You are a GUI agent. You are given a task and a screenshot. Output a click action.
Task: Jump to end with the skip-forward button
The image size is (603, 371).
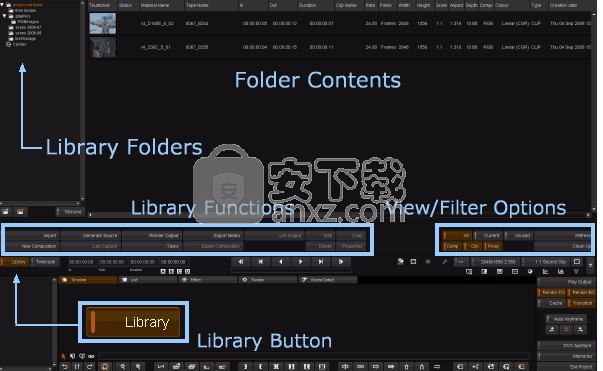pos(320,262)
